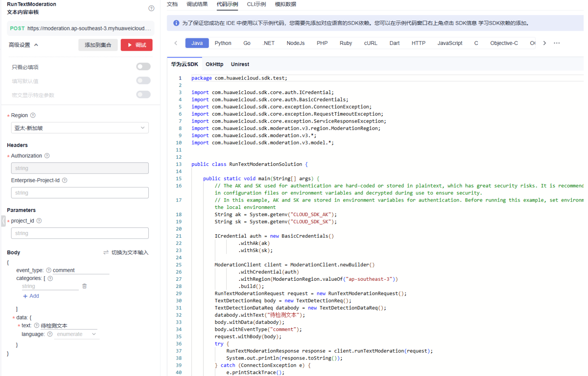The image size is (588, 376).
Task: Click the help icon next to Authorization
Action: click(47, 156)
